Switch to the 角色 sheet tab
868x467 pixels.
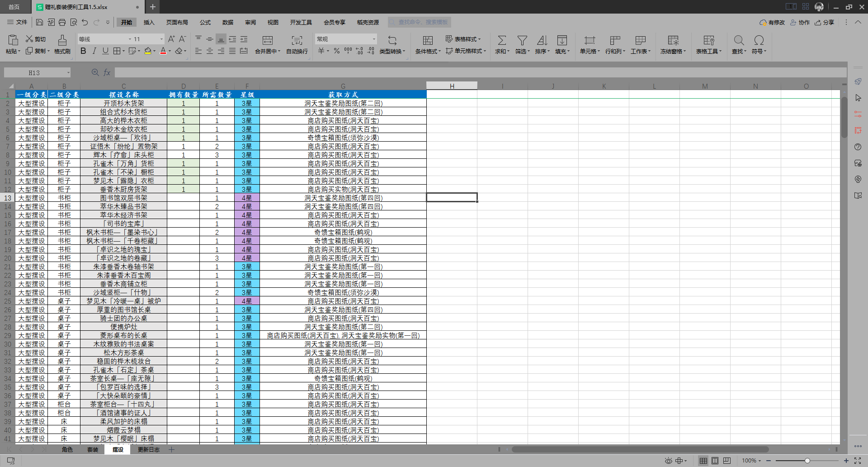pyautogui.click(x=67, y=449)
